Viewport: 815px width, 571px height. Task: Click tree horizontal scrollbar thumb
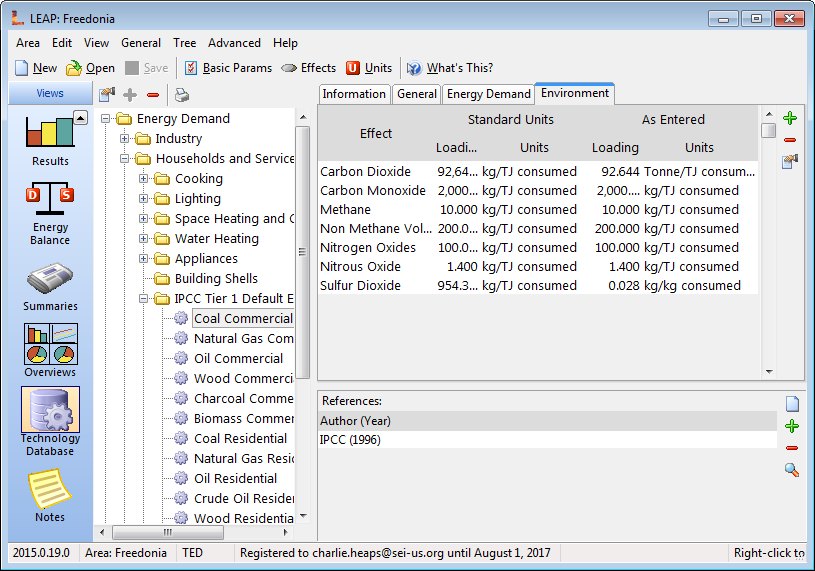coord(168,532)
